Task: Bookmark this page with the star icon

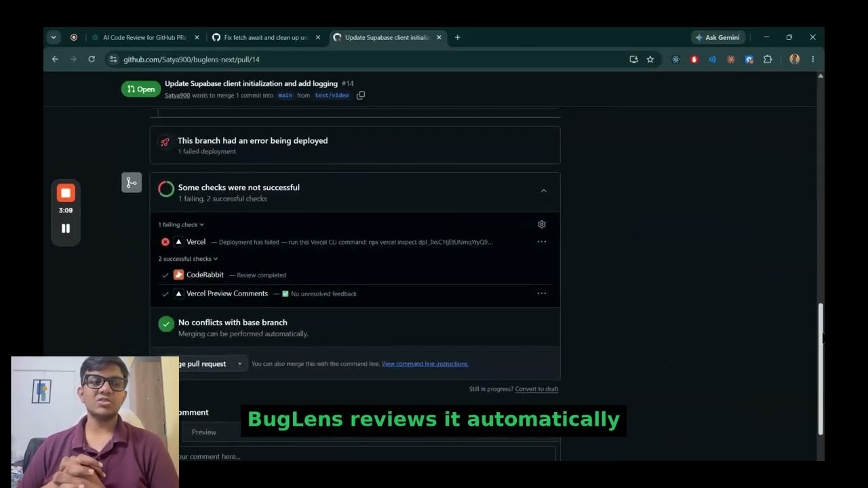Action: coord(650,59)
